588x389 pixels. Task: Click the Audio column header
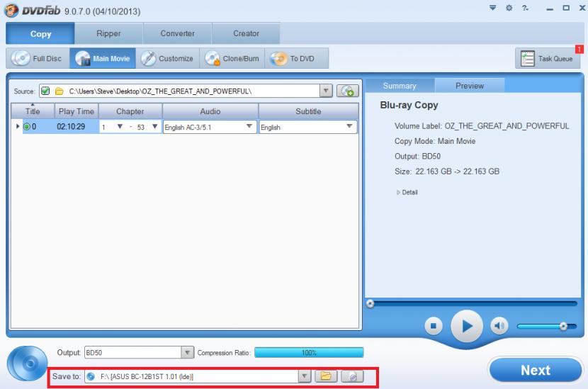210,111
